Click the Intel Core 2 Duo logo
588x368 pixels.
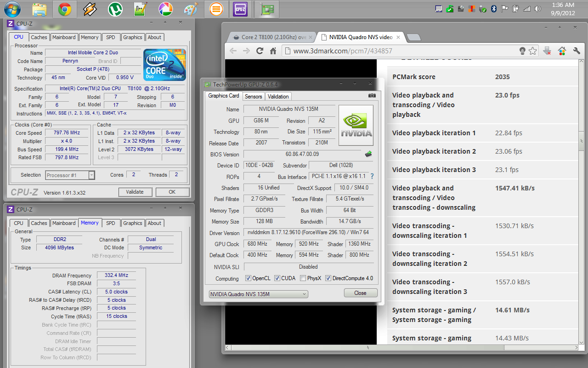coord(164,65)
